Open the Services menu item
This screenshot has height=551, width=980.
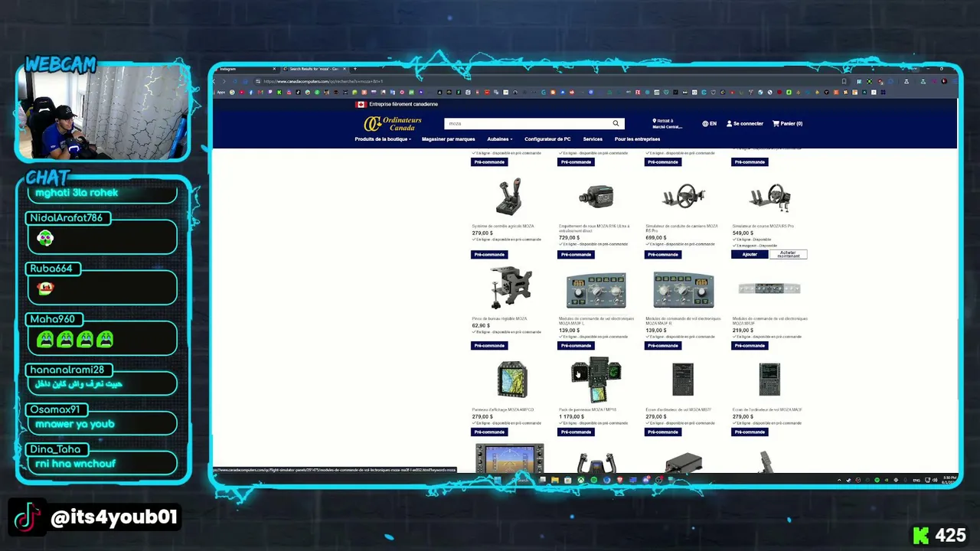(593, 139)
